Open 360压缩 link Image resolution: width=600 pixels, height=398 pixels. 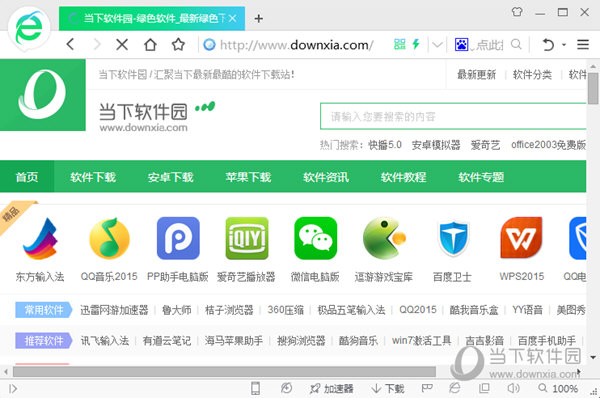285,310
